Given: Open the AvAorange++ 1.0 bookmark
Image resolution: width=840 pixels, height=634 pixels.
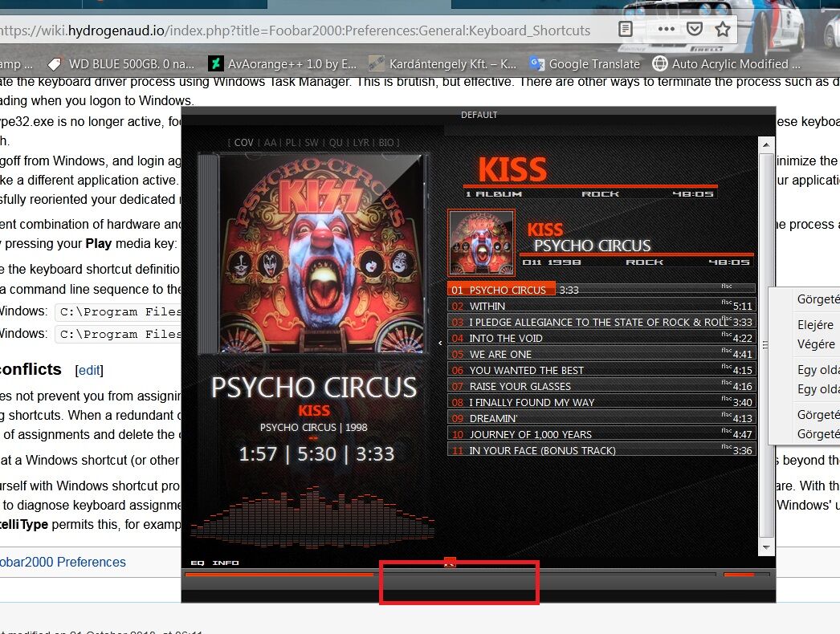Looking at the screenshot, I should pyautogui.click(x=283, y=63).
